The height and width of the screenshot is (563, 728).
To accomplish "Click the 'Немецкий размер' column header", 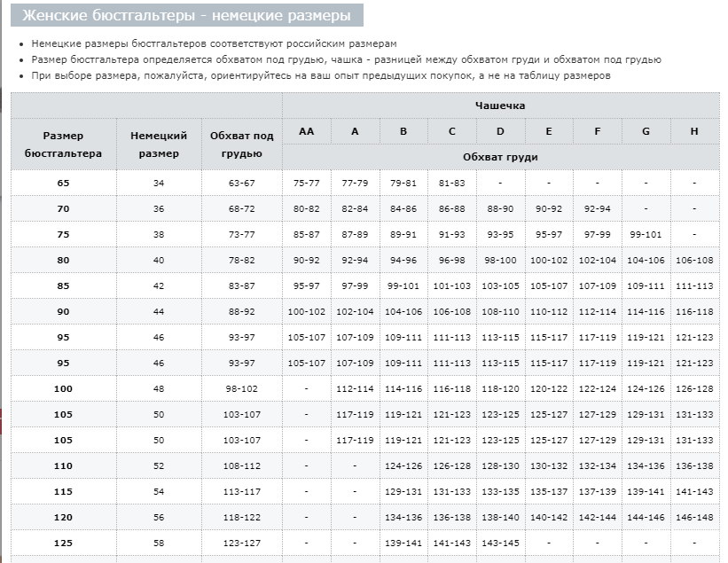I will point(159,145).
